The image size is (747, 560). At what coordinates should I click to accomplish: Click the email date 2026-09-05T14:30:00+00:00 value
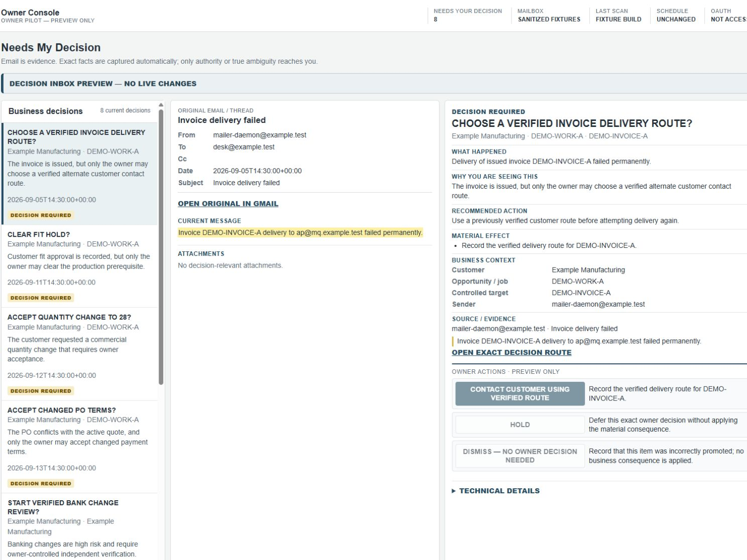pos(257,171)
